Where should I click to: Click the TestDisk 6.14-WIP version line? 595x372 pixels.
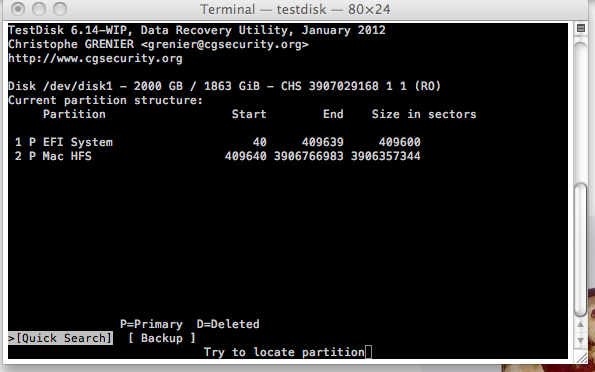[x=197, y=30]
